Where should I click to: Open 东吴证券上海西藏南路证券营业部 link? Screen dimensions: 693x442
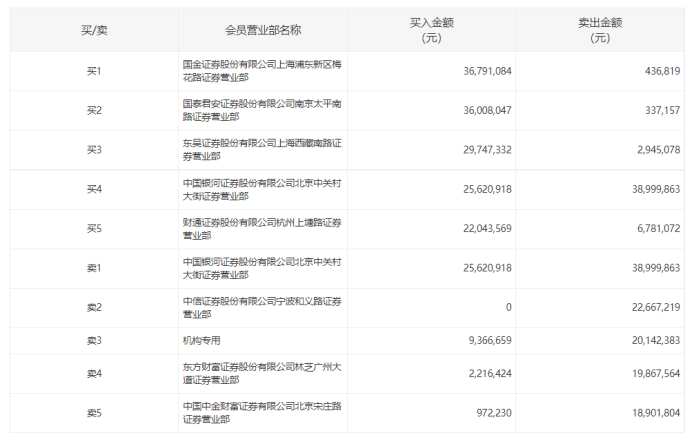[263, 150]
